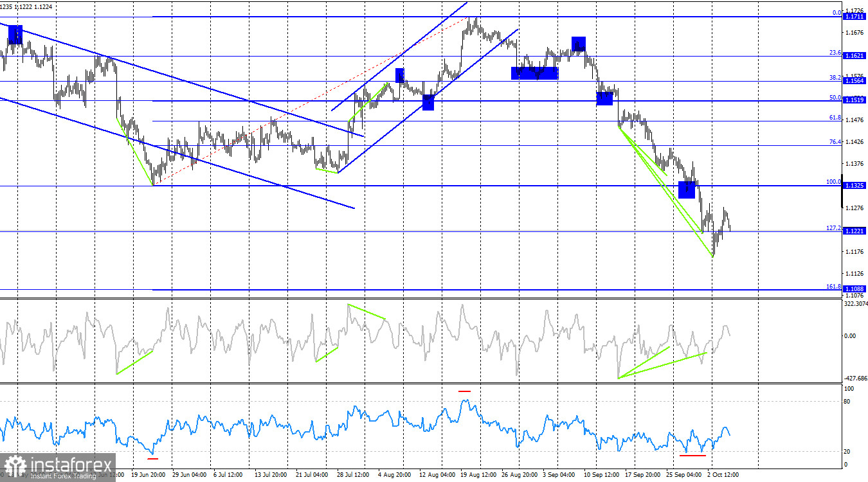Click the 1.1519 price axis label
The width and height of the screenshot is (868, 482).
tap(854, 100)
